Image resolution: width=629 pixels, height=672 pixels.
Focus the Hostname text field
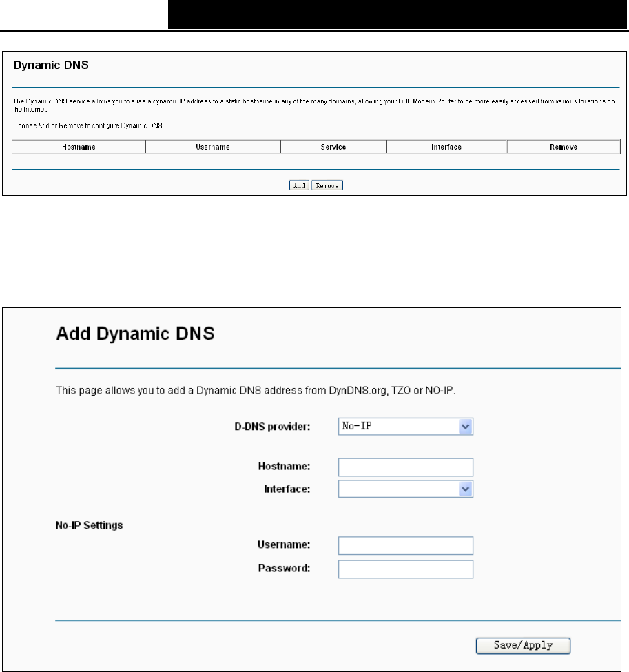tap(405, 467)
